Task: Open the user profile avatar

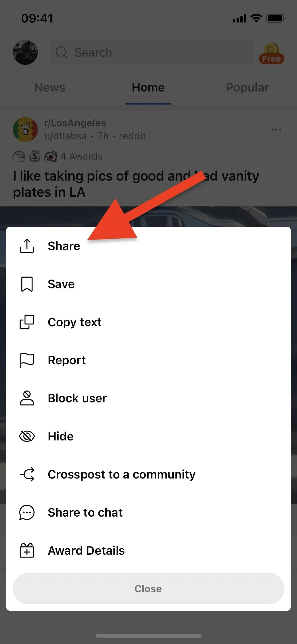Action: click(x=25, y=52)
